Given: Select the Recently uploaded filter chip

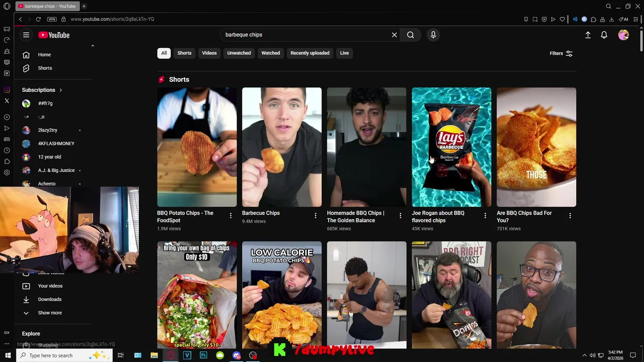Looking at the screenshot, I should pos(310,53).
